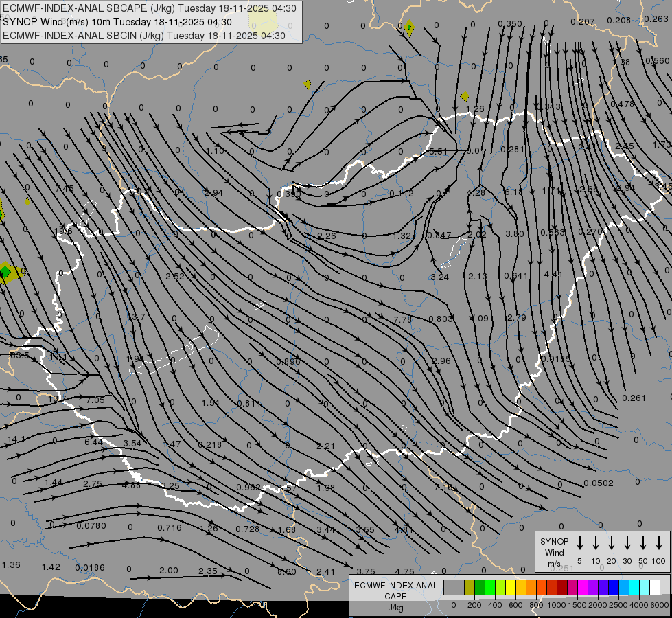
Task: Click the 30 m/s wind arrow symbol
Action: click(x=627, y=543)
